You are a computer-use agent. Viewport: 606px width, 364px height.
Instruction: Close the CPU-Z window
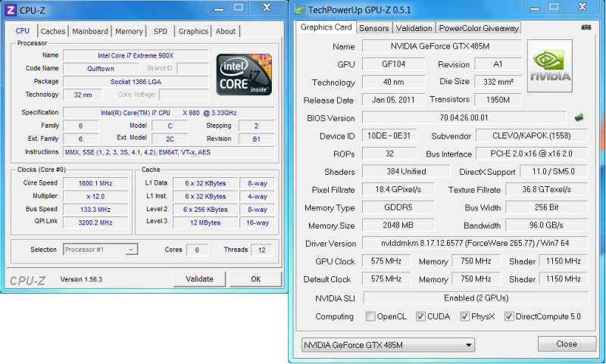coord(267,8)
